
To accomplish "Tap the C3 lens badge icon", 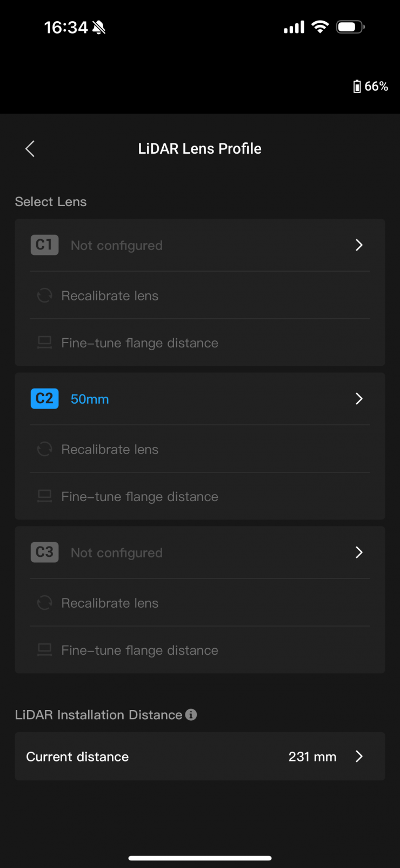I will pyautogui.click(x=44, y=553).
